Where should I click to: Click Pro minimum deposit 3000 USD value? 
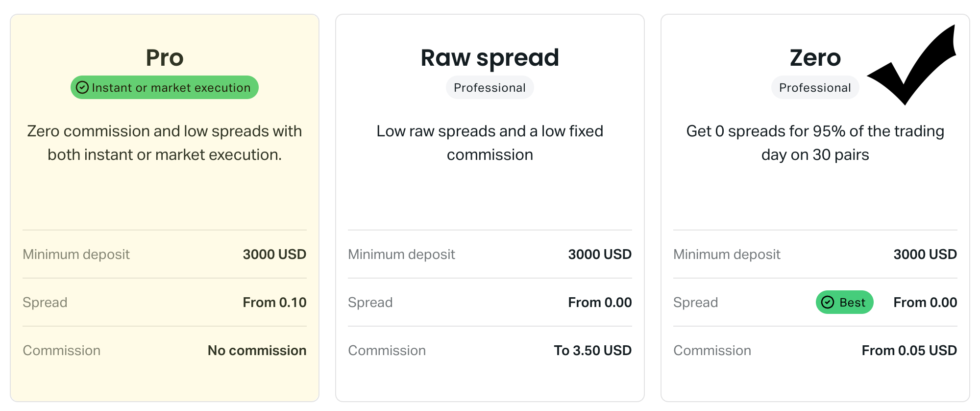[x=274, y=254]
